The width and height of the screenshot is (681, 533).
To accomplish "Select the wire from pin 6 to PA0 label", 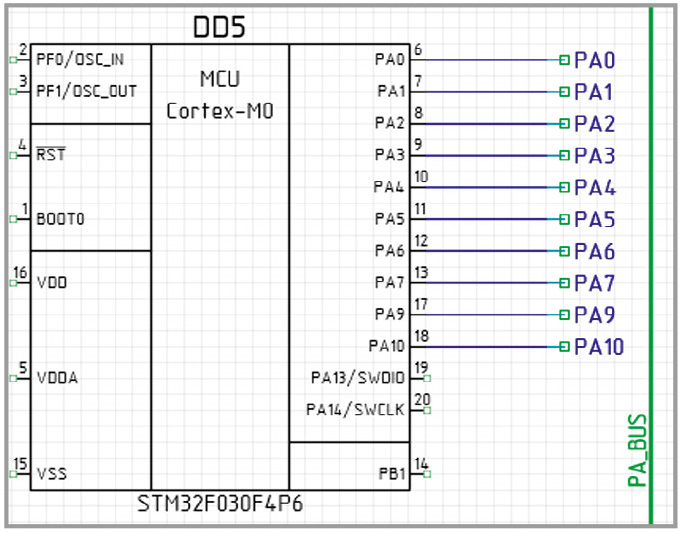I will [x=486, y=60].
